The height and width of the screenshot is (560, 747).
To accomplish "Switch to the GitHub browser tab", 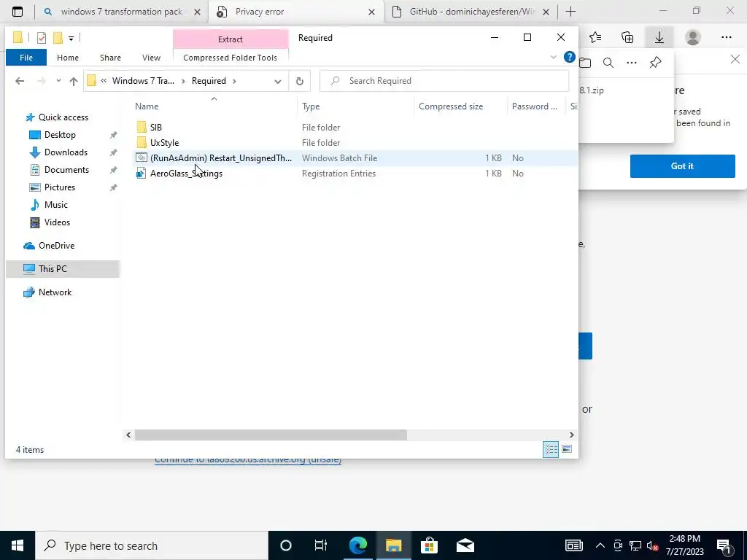I will (x=472, y=12).
